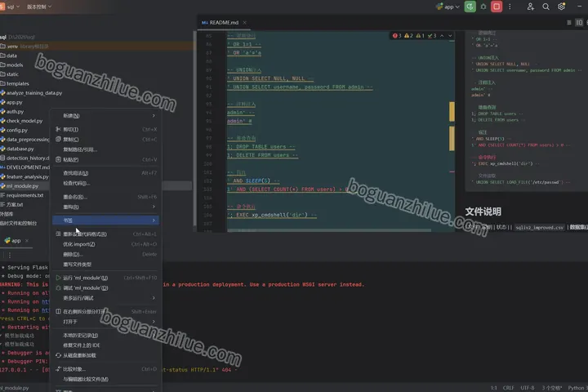Screen dimensions: 588x392
Task: Click the UTF-8 encoding in status bar
Action: [x=528, y=387]
